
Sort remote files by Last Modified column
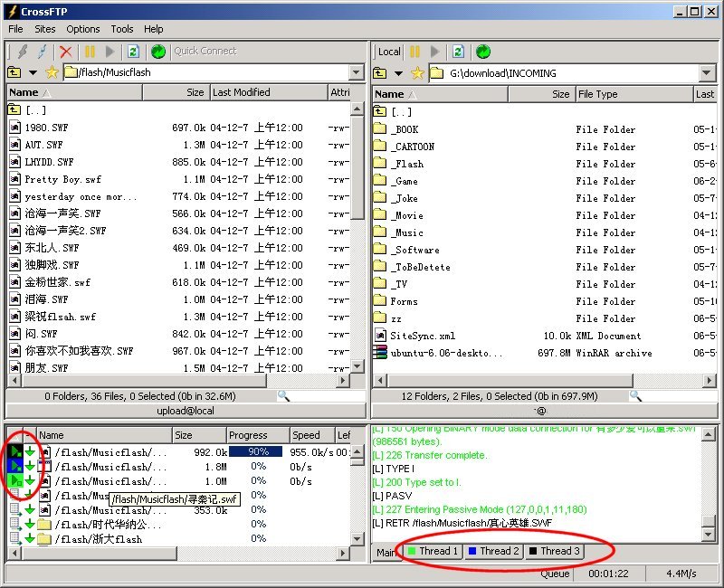(x=269, y=92)
